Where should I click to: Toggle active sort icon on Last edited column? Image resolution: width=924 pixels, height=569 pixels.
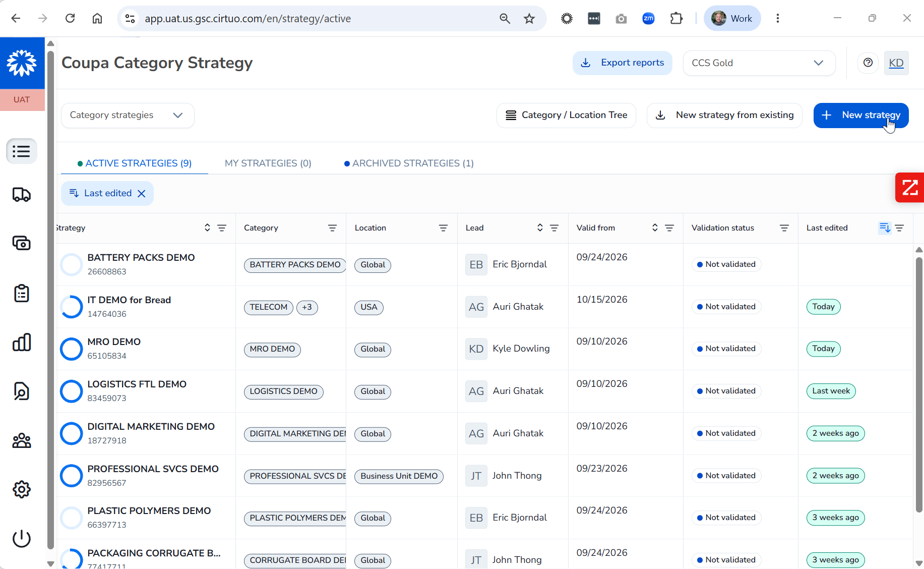tap(885, 228)
